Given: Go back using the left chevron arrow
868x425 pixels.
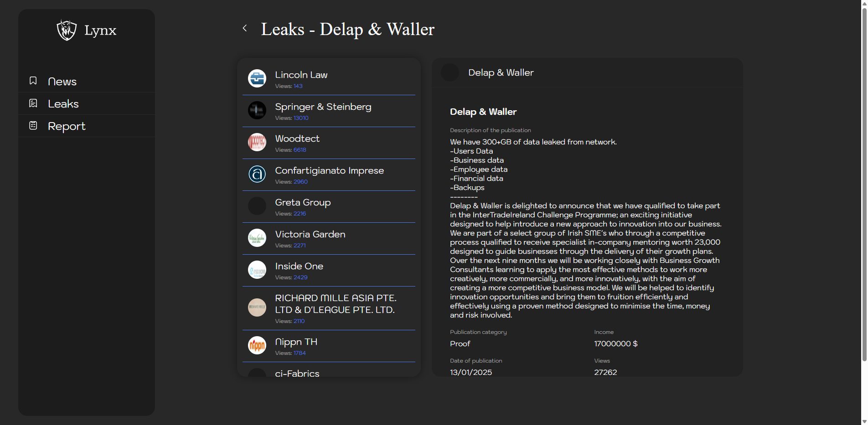Looking at the screenshot, I should pyautogui.click(x=245, y=28).
